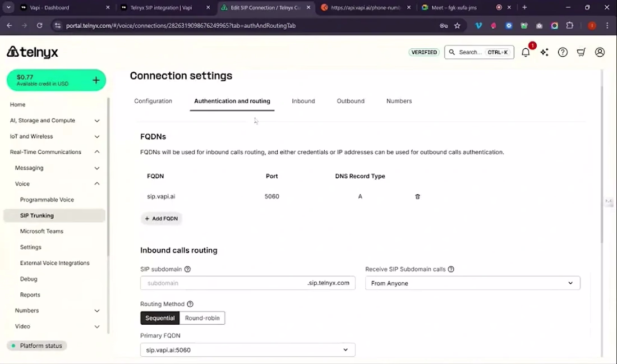The image size is (617, 364).
Task: Click the Routing Method help icon
Action: click(x=190, y=304)
